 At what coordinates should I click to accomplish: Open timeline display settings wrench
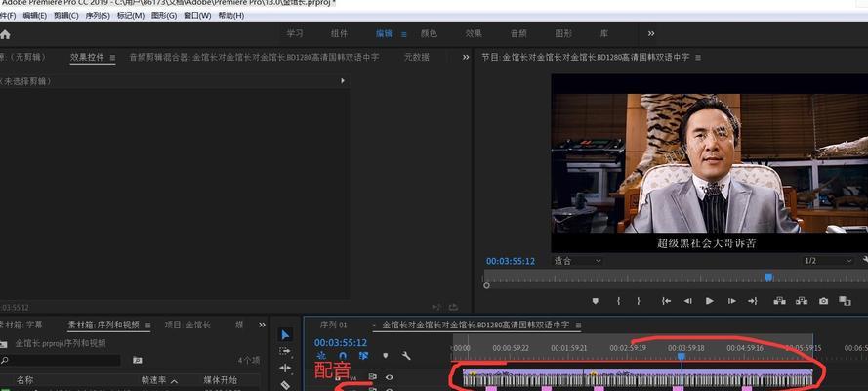[x=406, y=356]
